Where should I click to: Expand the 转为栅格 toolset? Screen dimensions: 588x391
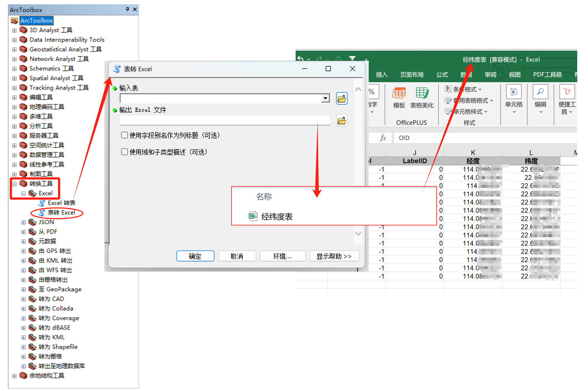pyautogui.click(x=23, y=357)
